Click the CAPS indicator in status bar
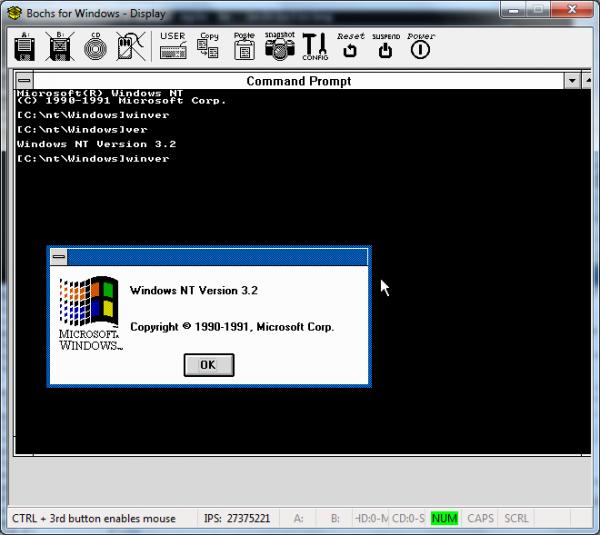Screen dimensions: 600x535 (x=481, y=519)
